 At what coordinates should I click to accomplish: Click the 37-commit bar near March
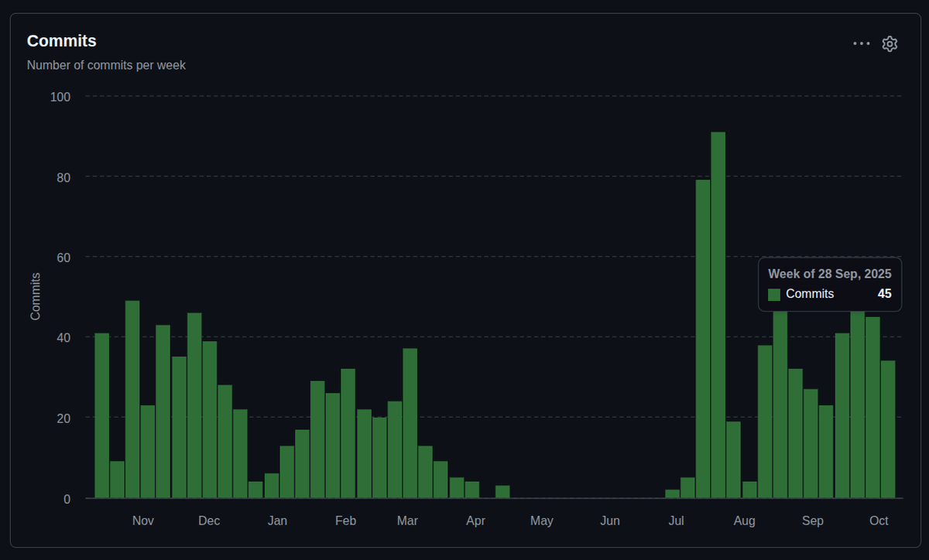[x=410, y=425]
